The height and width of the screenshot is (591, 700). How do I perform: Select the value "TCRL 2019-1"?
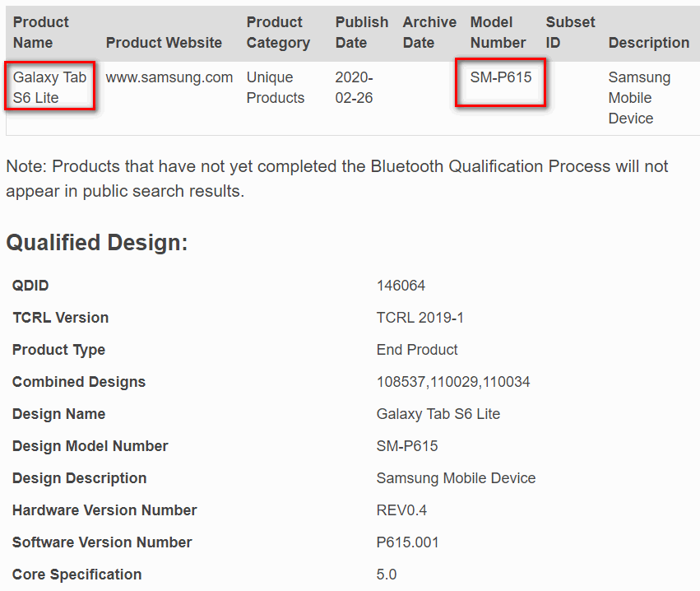click(420, 317)
